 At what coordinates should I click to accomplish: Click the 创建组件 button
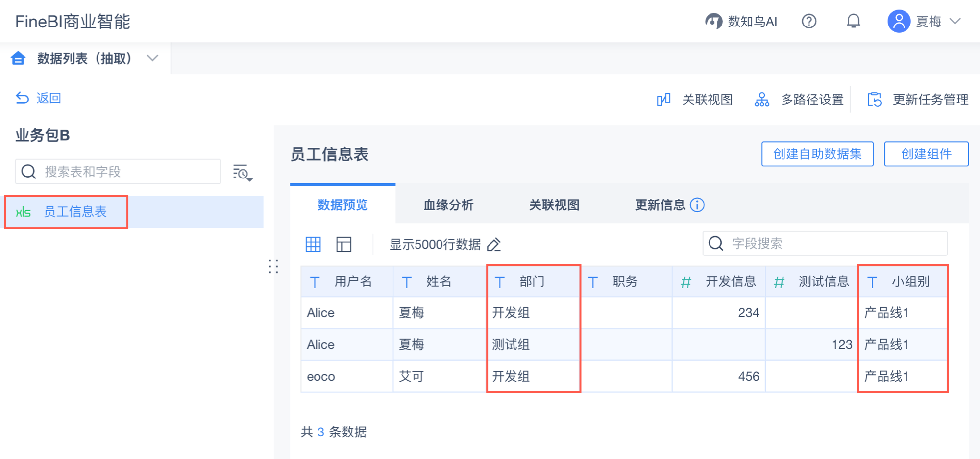[x=926, y=154]
